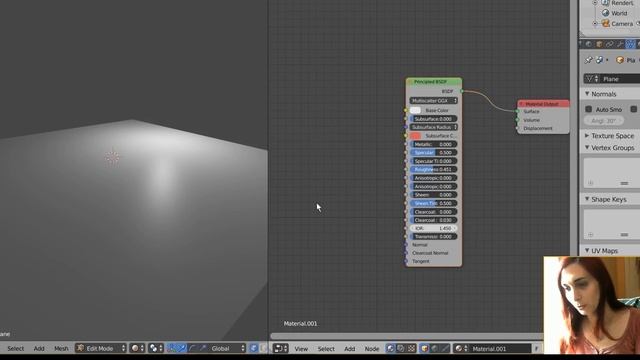Open the mesh Data properties tab
Screen dimensions: 640x360
[631, 44]
